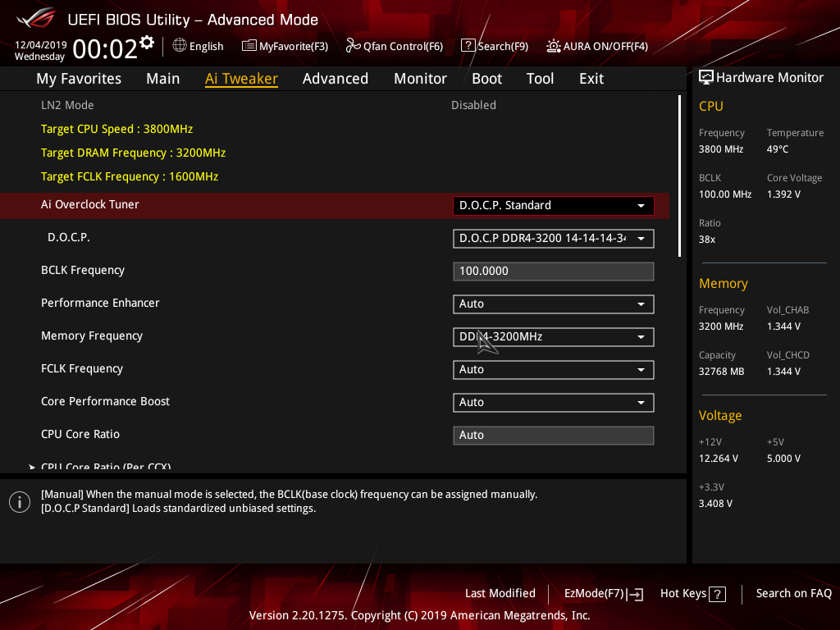Open Hot Keys help
840x630 pixels.
point(692,594)
